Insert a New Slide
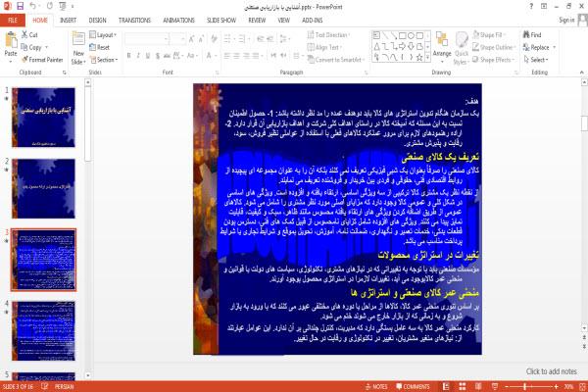 78,48
